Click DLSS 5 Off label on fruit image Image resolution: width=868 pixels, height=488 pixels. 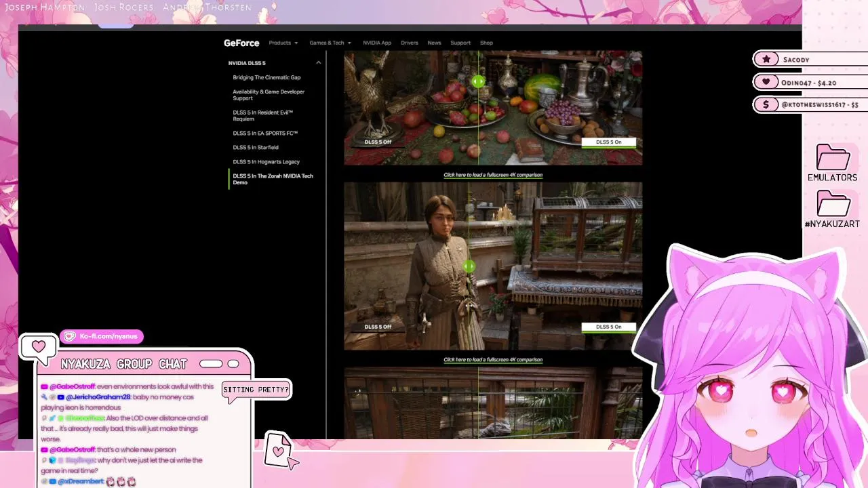[x=378, y=142]
